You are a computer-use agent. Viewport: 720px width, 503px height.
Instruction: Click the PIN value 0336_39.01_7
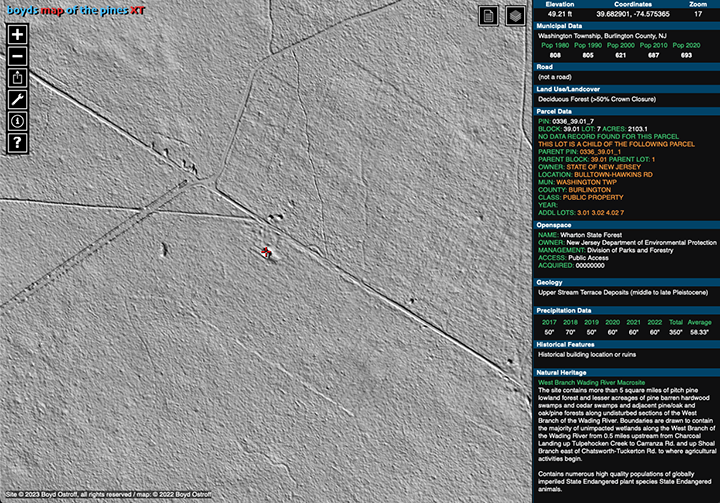(x=573, y=122)
